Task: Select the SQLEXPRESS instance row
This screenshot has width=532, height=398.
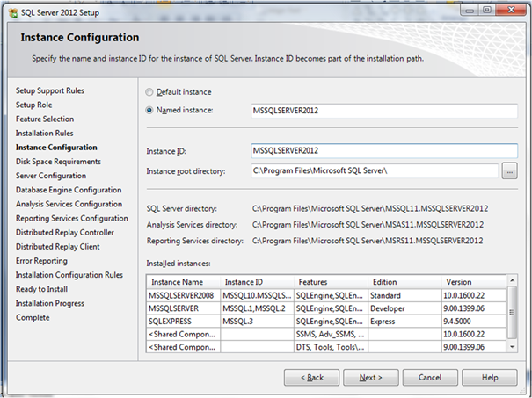Action: pos(326,322)
